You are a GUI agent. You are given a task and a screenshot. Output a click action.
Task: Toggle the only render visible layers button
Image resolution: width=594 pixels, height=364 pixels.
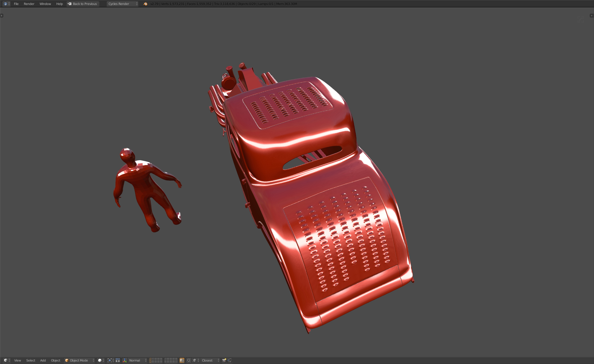pyautogui.click(x=182, y=360)
